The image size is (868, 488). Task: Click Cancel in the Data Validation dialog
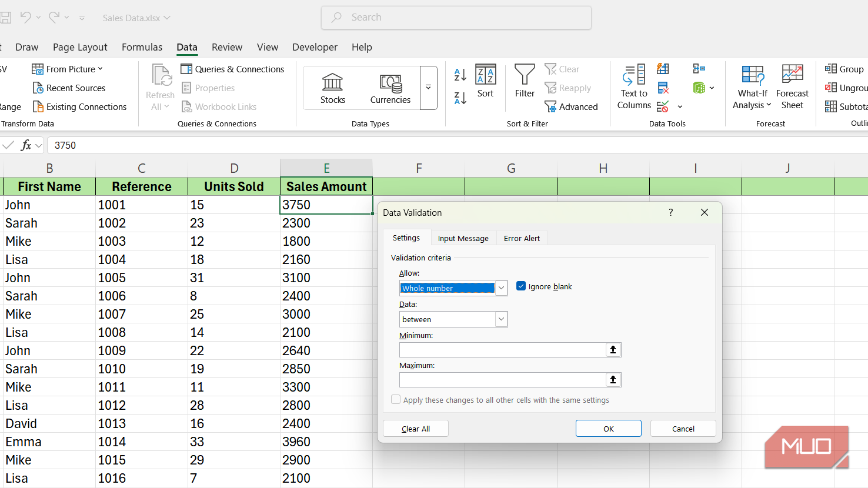pos(683,429)
